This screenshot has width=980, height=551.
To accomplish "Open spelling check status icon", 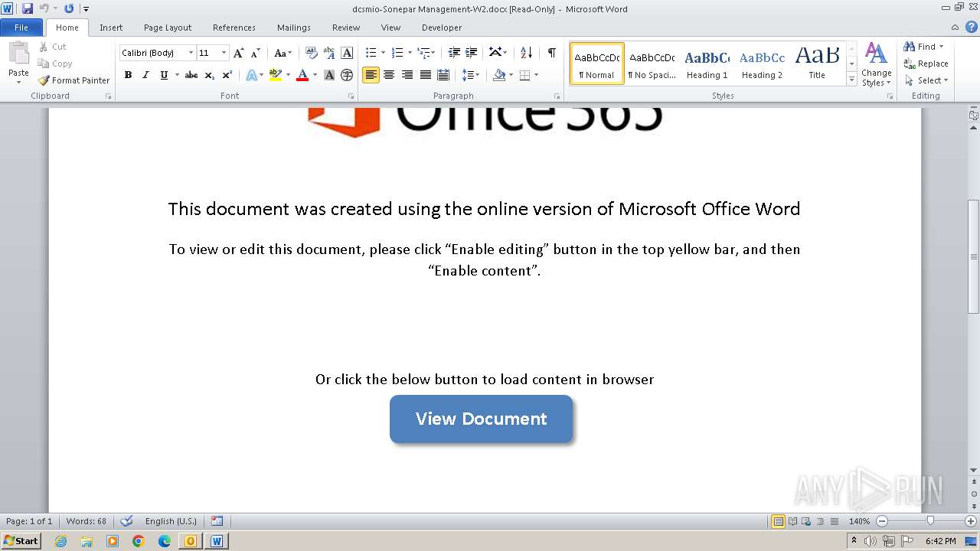I will 127,521.
